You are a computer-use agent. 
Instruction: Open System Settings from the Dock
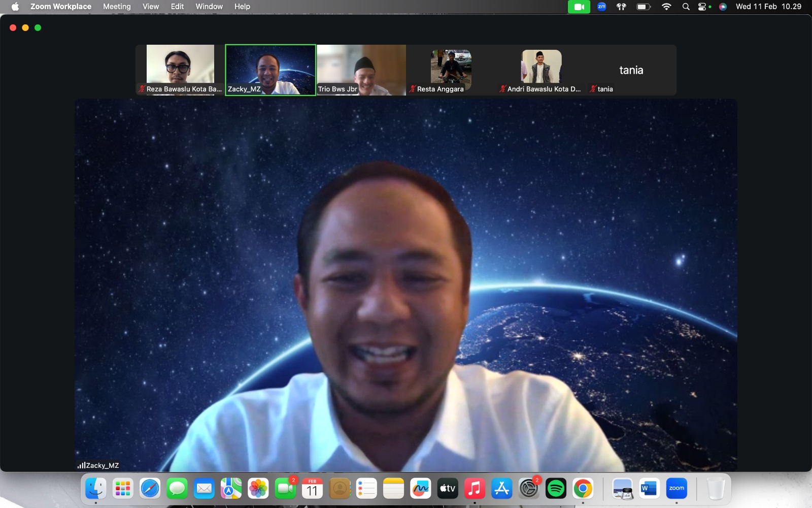pyautogui.click(x=529, y=489)
